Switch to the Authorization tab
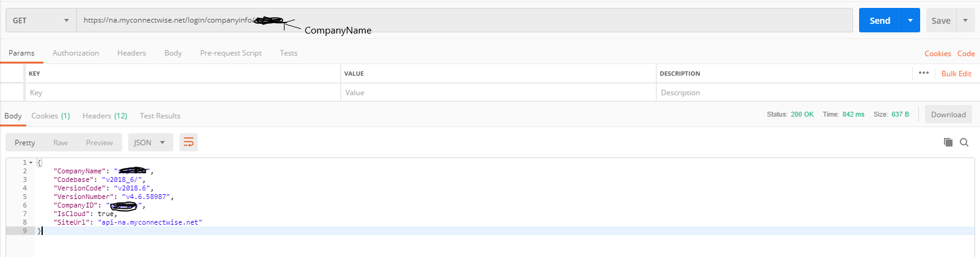Screen dimensions: 980x257 tap(76, 53)
